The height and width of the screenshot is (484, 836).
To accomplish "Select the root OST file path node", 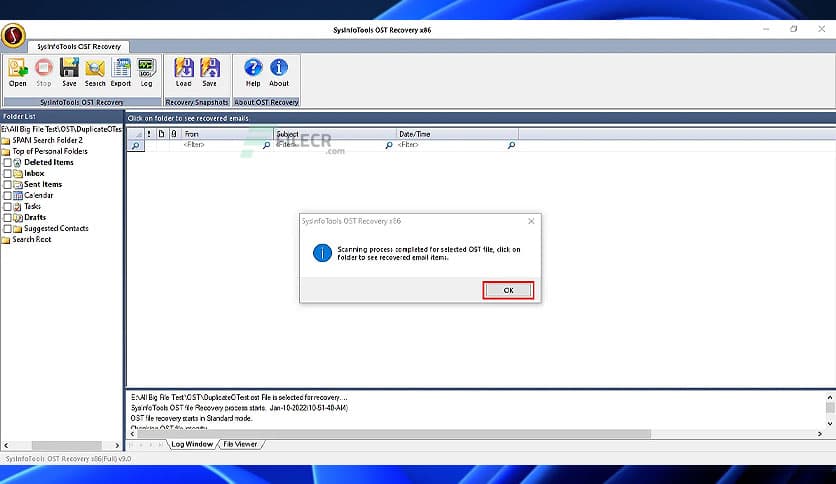I will [x=61, y=129].
